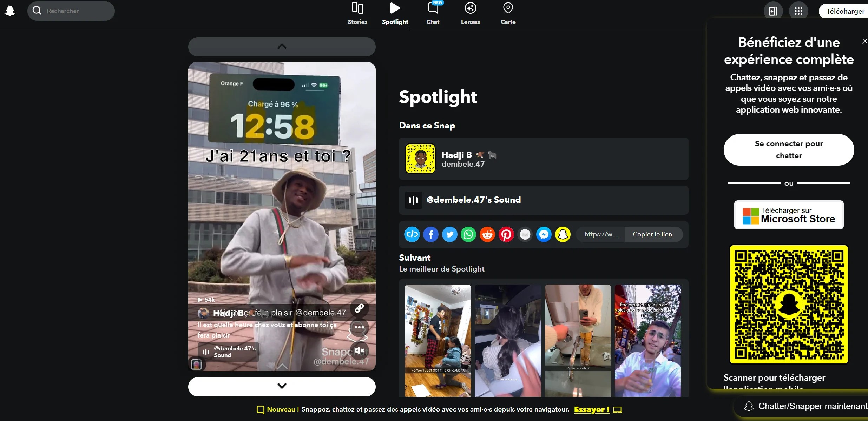868x421 pixels.
Task: Share the Snap via WhatsApp icon
Action: tap(468, 234)
